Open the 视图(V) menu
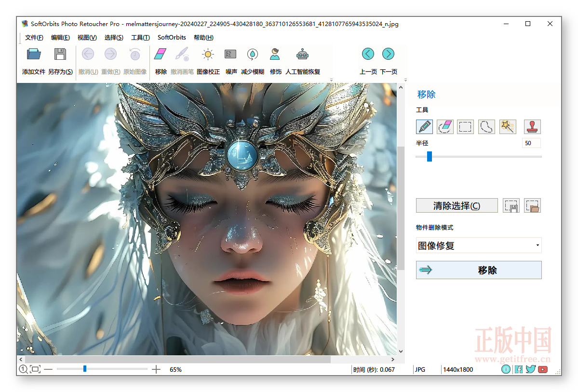The height and width of the screenshot is (392, 578). pos(87,38)
